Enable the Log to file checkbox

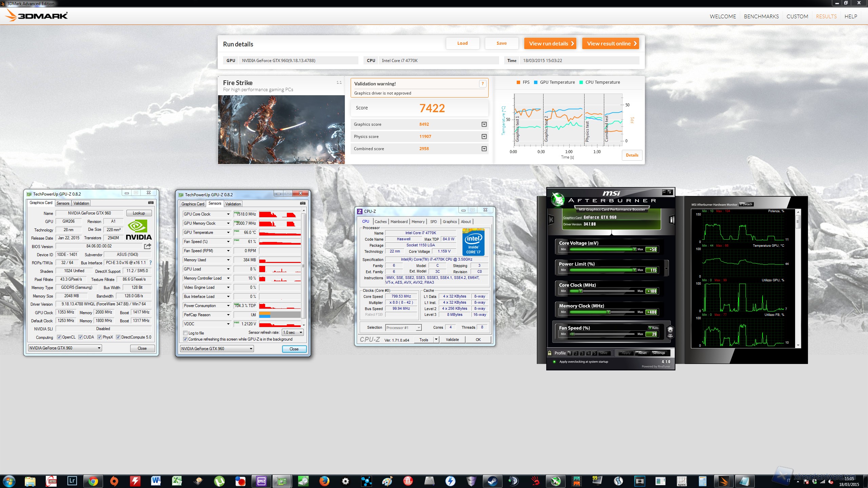pos(185,333)
